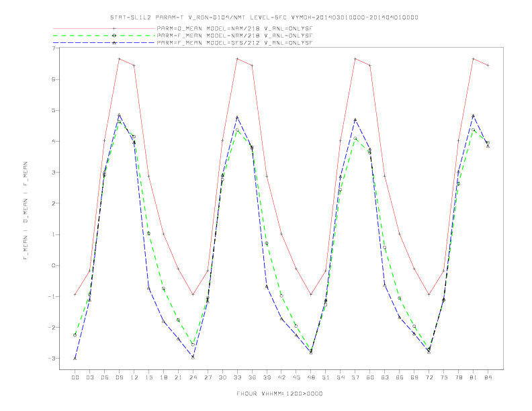Click the x-axis tick label 60
The image size is (532, 411).
pyautogui.click(x=370, y=377)
